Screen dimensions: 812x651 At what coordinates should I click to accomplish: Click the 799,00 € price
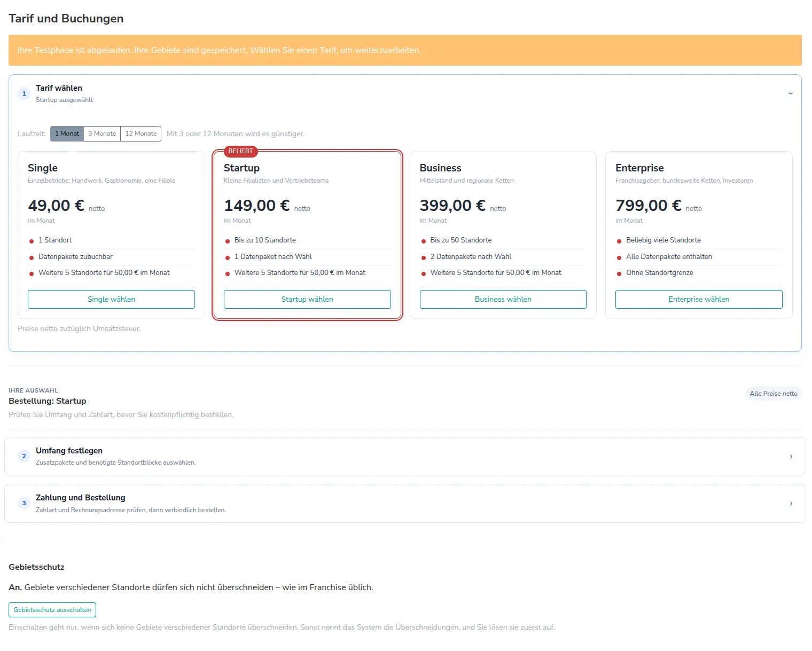click(649, 206)
